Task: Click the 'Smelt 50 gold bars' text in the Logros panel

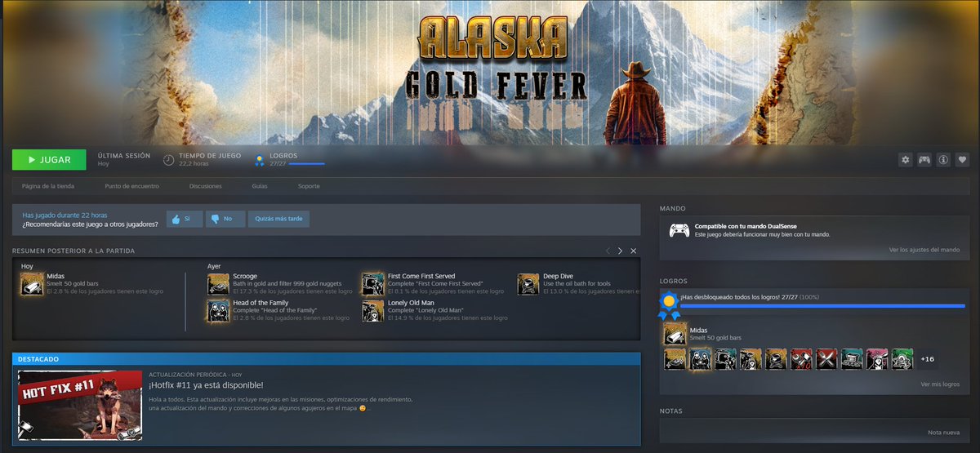Action: pos(715,338)
